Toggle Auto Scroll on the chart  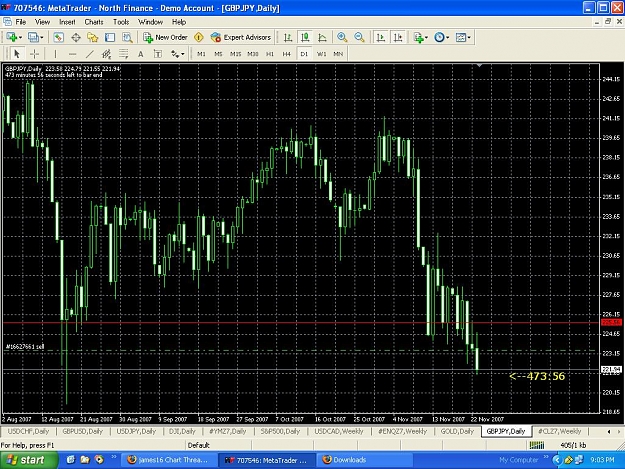click(381, 37)
